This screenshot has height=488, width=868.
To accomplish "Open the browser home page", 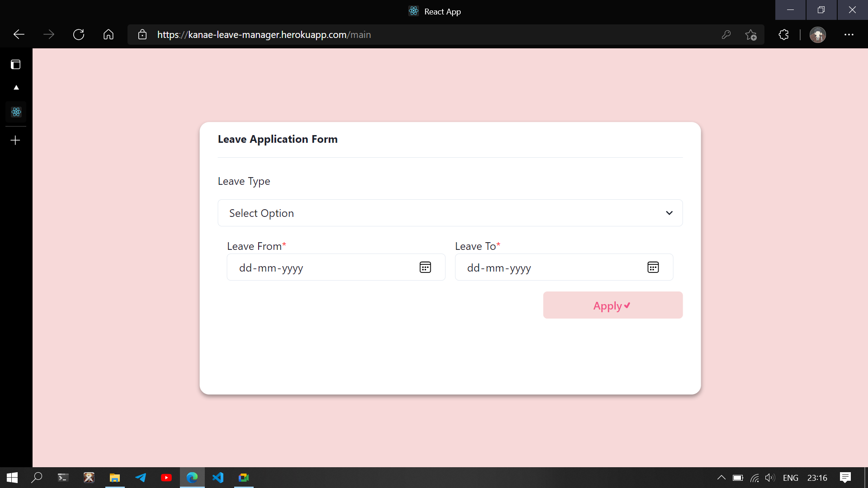I will (x=108, y=34).
